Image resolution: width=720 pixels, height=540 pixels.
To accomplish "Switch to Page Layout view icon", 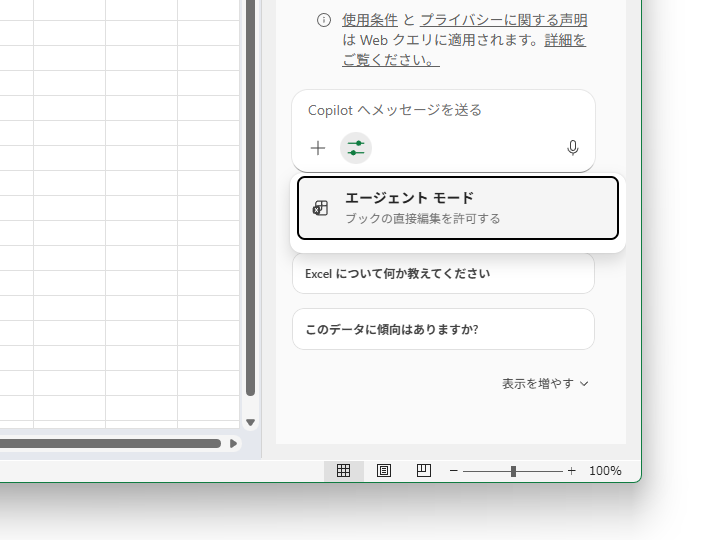I will (384, 471).
